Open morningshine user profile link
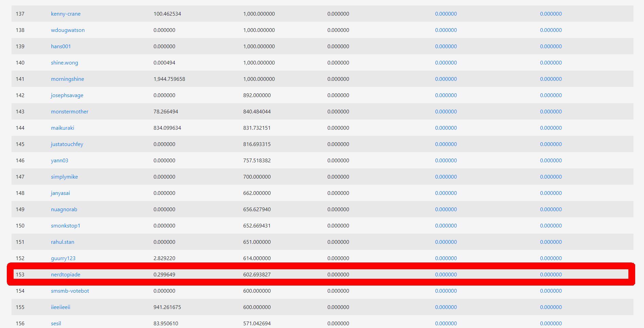The image size is (644, 328). click(67, 79)
